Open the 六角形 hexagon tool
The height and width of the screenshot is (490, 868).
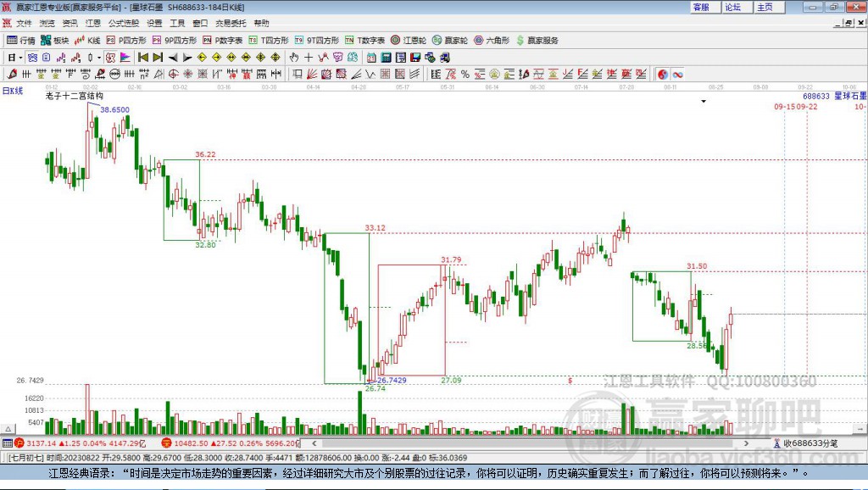pos(492,41)
